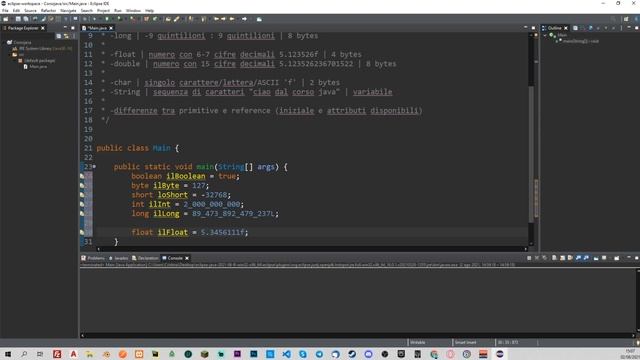Open the Project menu
Image resolution: width=640 pixels, height=360 pixels.
(103, 11)
